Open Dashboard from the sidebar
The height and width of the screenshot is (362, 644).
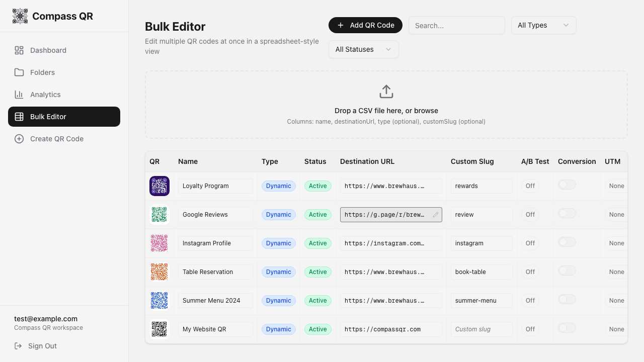(64, 50)
